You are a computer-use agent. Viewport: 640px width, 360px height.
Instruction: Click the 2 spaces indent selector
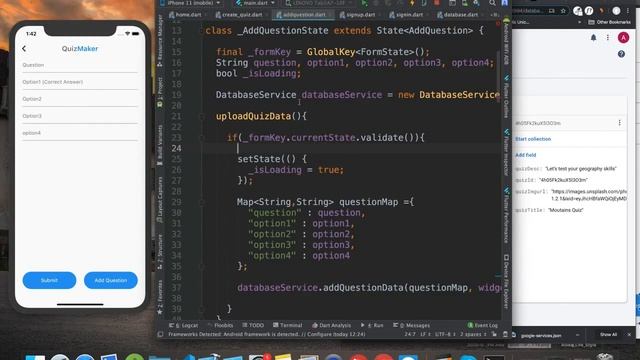(472, 334)
